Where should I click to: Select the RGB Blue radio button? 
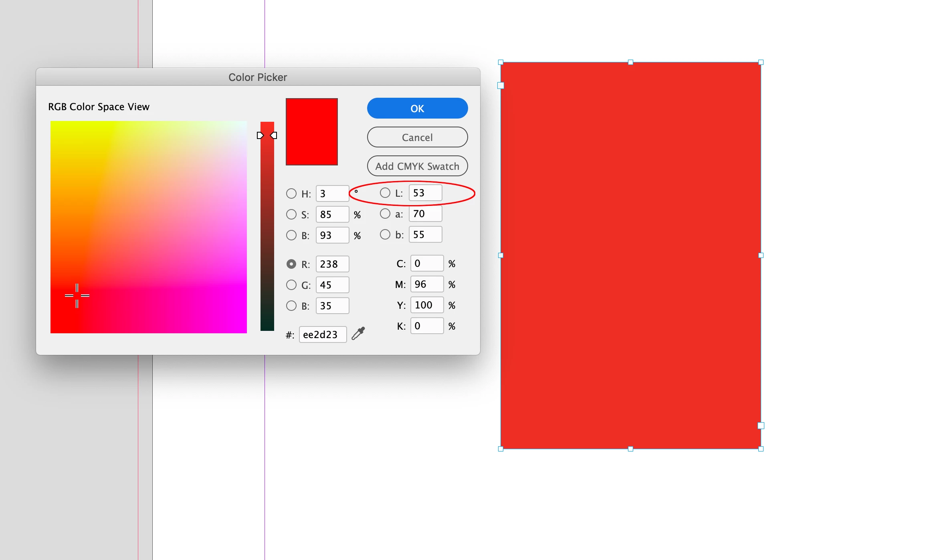(291, 306)
